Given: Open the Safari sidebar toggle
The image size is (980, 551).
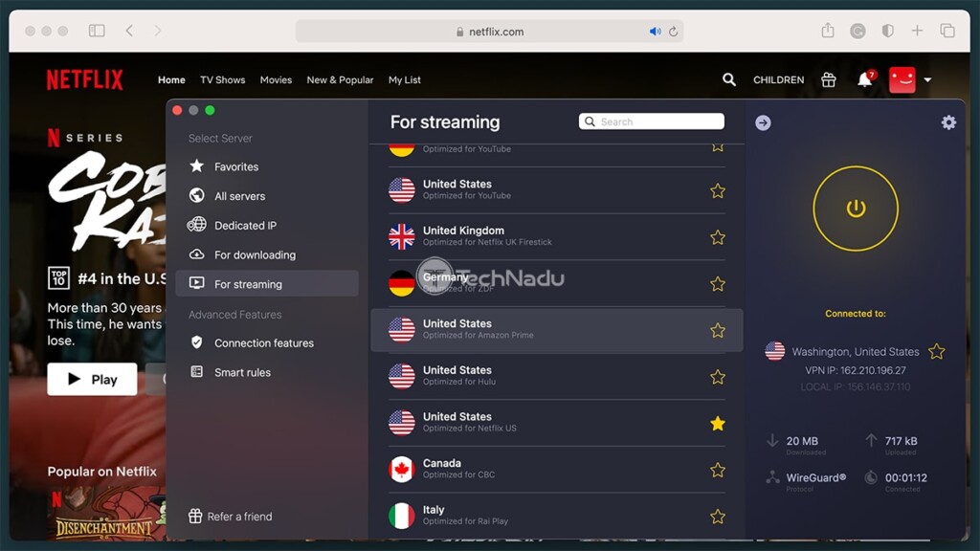Looking at the screenshot, I should pyautogui.click(x=97, y=31).
